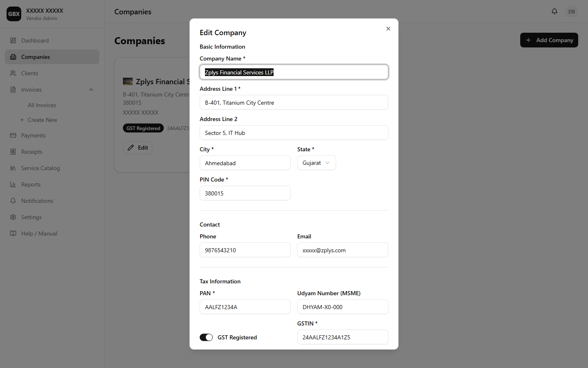Click the Clients people icon

13,73
